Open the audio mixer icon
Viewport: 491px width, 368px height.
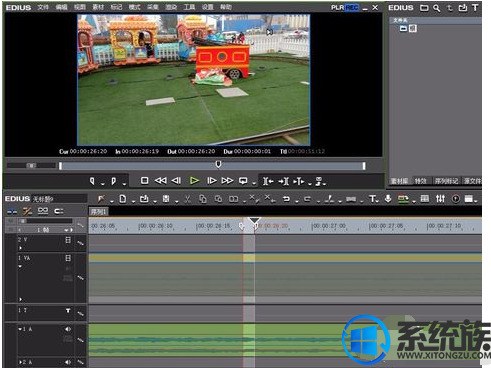coord(440,199)
